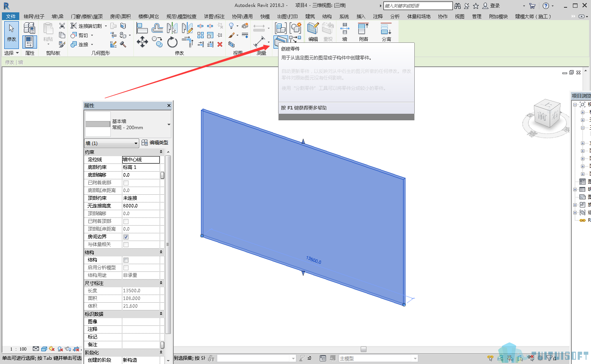Click the horizontal scrollbar thumb under the view
Screen dimensions: 591x364
363,349
